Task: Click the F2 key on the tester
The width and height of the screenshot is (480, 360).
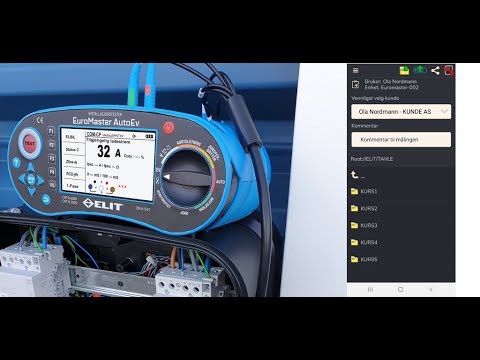Action: 52,145
